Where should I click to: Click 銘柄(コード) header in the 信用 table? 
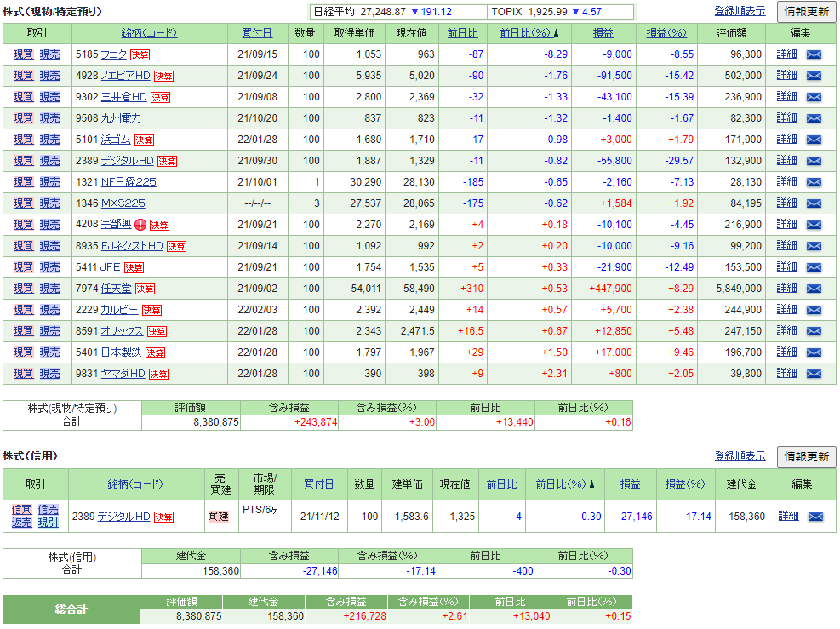click(x=136, y=484)
